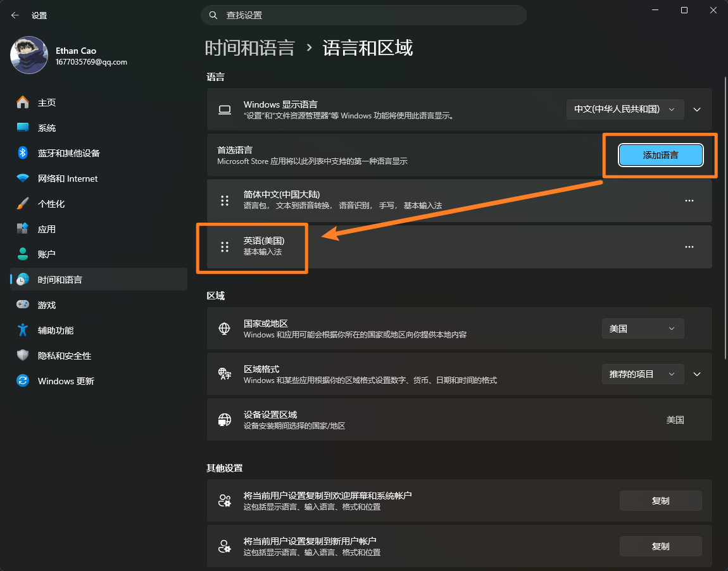Click the shield icon for 隐私和安全性
The height and width of the screenshot is (571, 728).
tap(23, 355)
